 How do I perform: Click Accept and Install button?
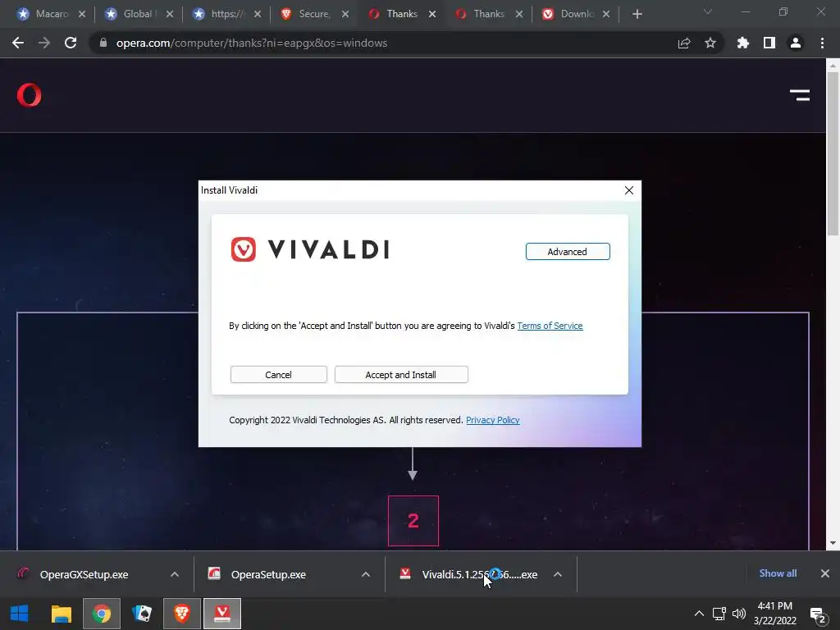401,374
